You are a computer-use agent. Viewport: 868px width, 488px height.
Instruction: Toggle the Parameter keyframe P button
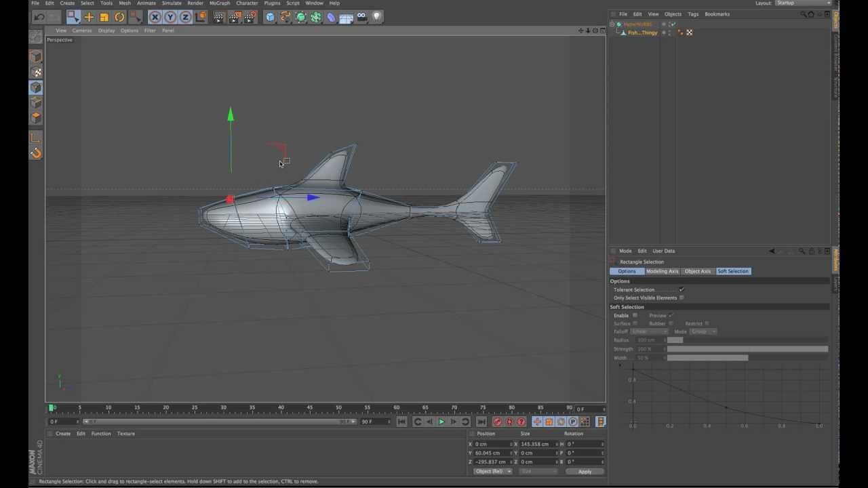pyautogui.click(x=573, y=422)
